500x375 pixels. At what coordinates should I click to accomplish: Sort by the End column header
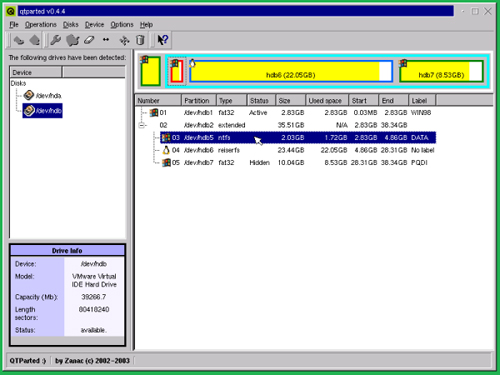coord(394,101)
